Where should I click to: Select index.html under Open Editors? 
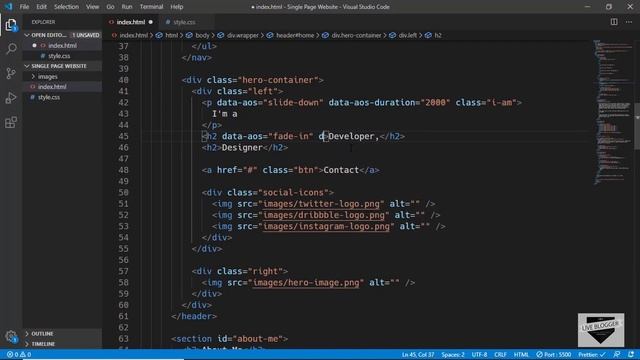point(62,45)
